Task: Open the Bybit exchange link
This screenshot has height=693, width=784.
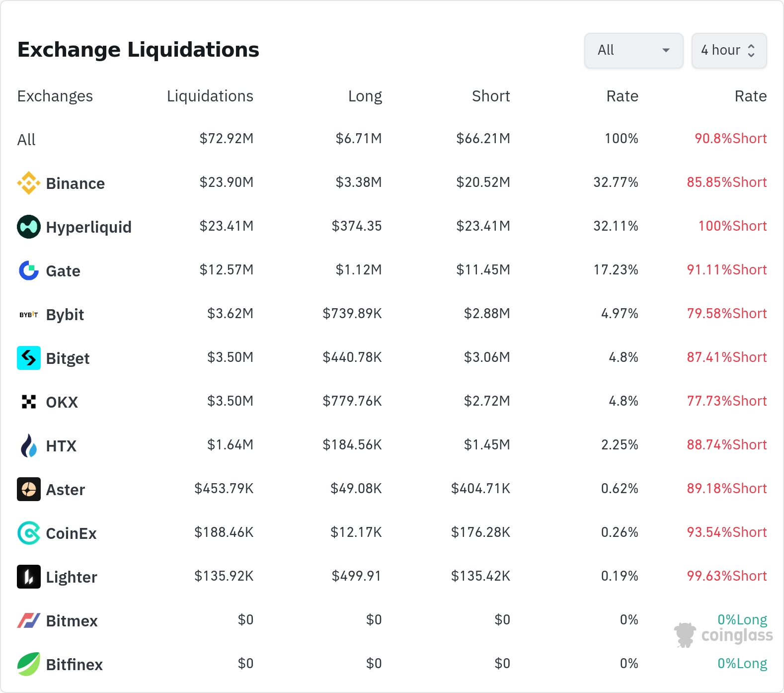Action: click(x=65, y=315)
